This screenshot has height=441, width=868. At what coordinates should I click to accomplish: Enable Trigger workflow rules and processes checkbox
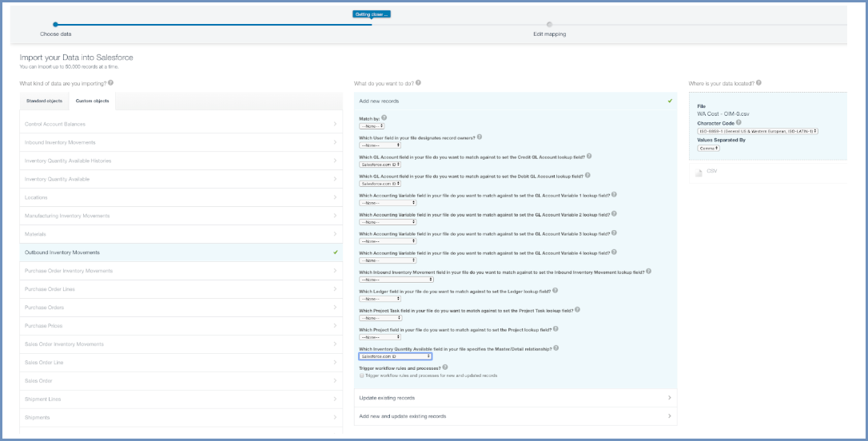(x=362, y=375)
